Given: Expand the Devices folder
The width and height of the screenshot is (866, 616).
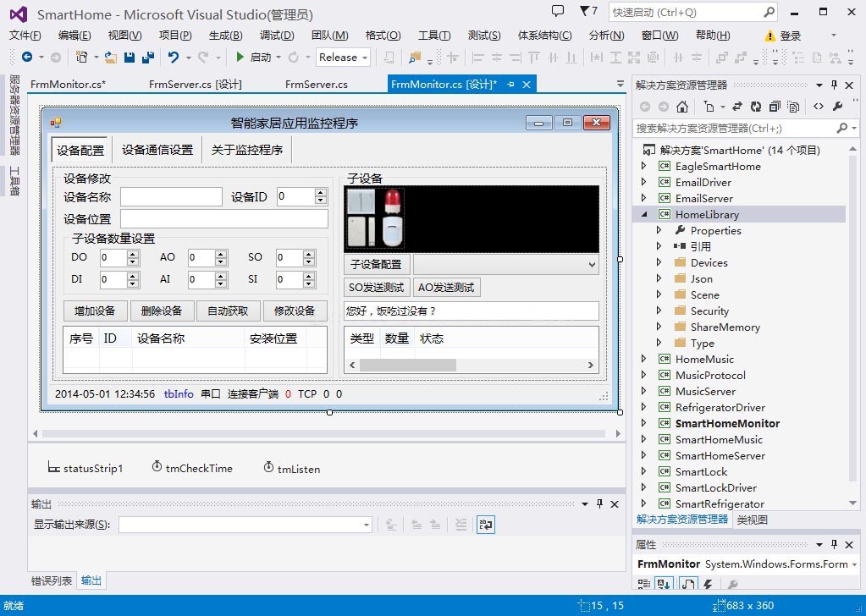Looking at the screenshot, I should (659, 262).
